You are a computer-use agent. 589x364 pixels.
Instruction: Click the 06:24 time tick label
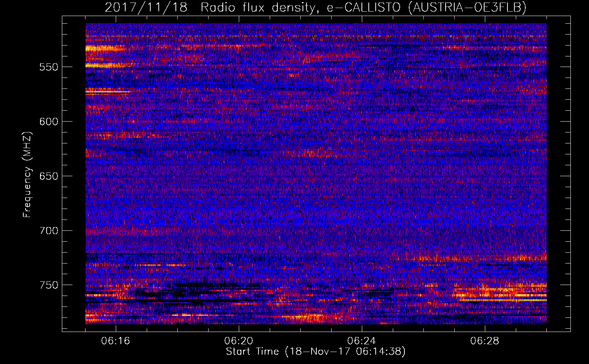coord(362,341)
